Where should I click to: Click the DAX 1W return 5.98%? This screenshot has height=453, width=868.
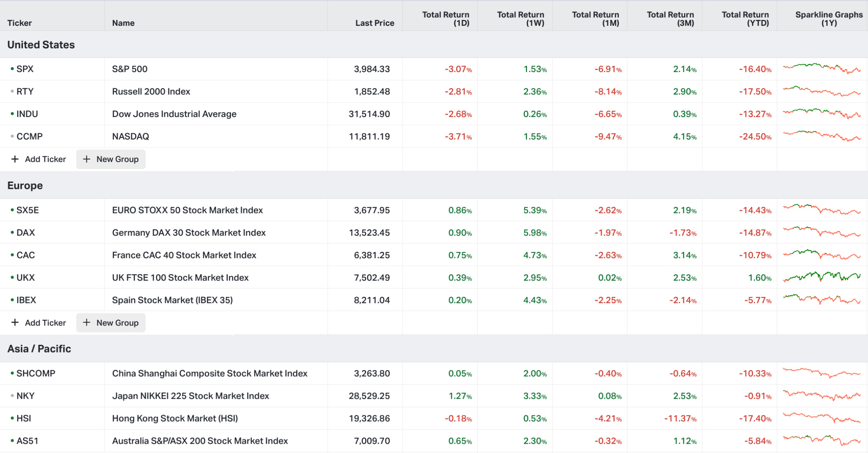[535, 232]
